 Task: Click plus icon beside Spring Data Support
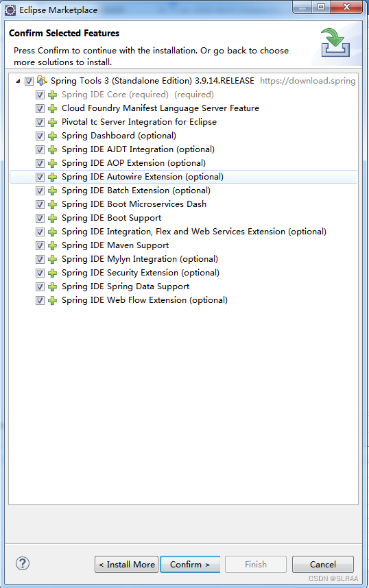(53, 286)
